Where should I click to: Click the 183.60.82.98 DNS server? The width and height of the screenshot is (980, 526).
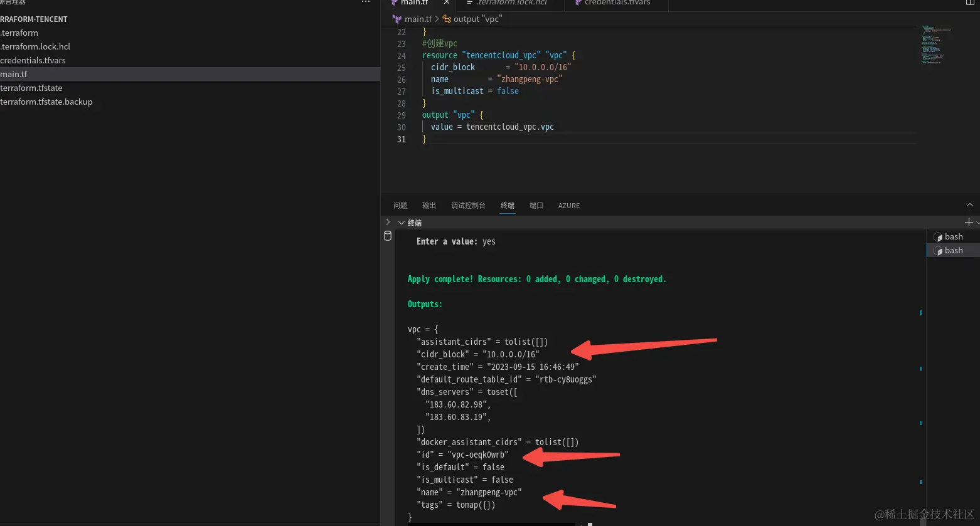[458, 404]
